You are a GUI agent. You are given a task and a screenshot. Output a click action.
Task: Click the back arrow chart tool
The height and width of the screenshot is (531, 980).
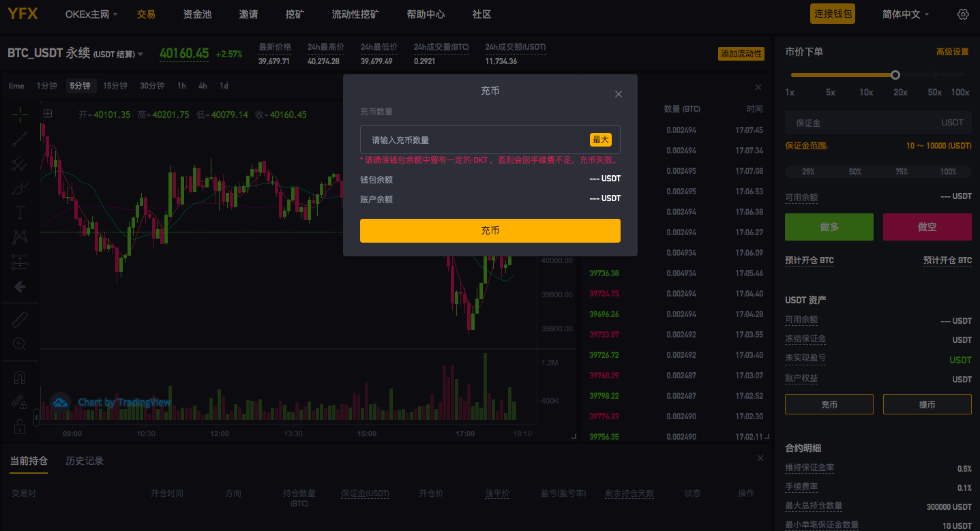[x=20, y=286]
